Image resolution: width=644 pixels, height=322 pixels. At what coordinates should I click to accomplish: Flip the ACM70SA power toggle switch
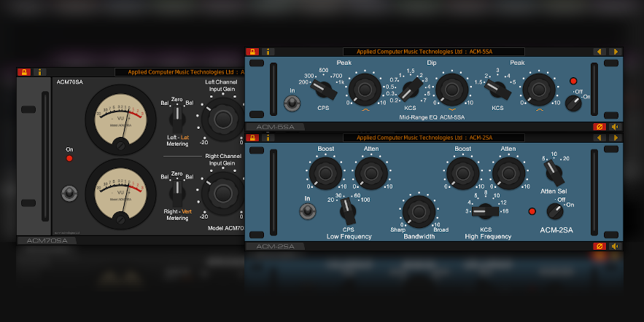click(x=69, y=193)
